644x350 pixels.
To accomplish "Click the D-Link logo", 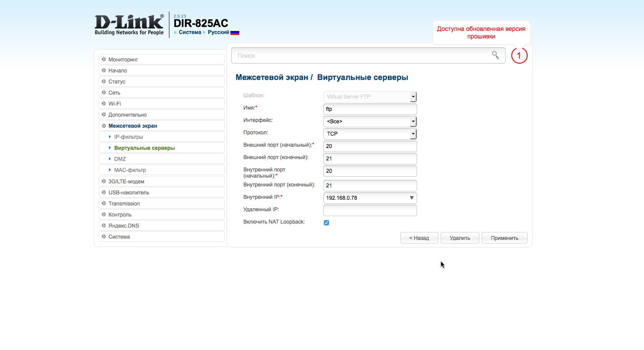I will click(129, 24).
